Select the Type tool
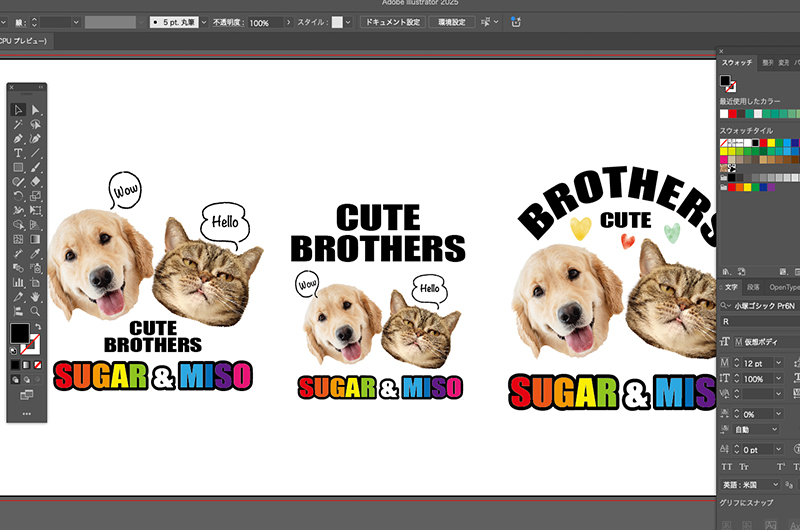 pyautogui.click(x=18, y=153)
